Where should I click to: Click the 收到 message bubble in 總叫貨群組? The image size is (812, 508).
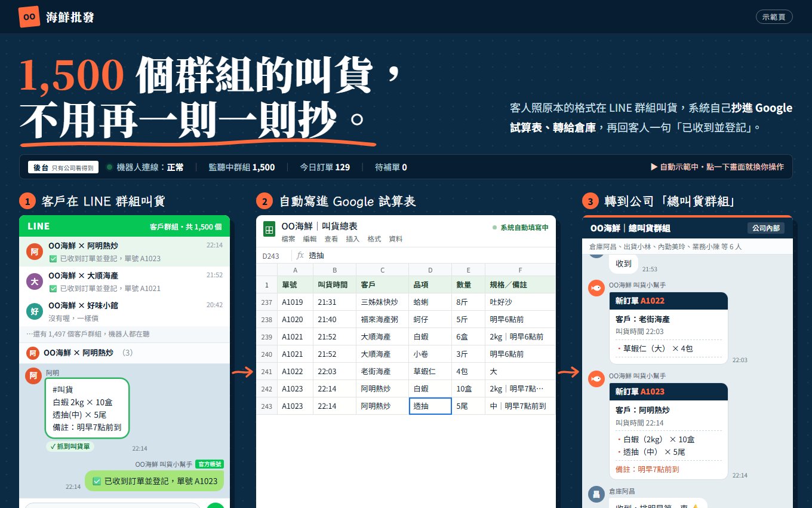point(623,263)
